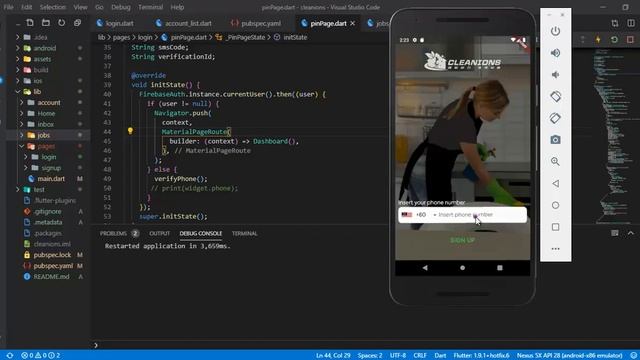Tap the phone screen recents navigation button

[x=500, y=268]
